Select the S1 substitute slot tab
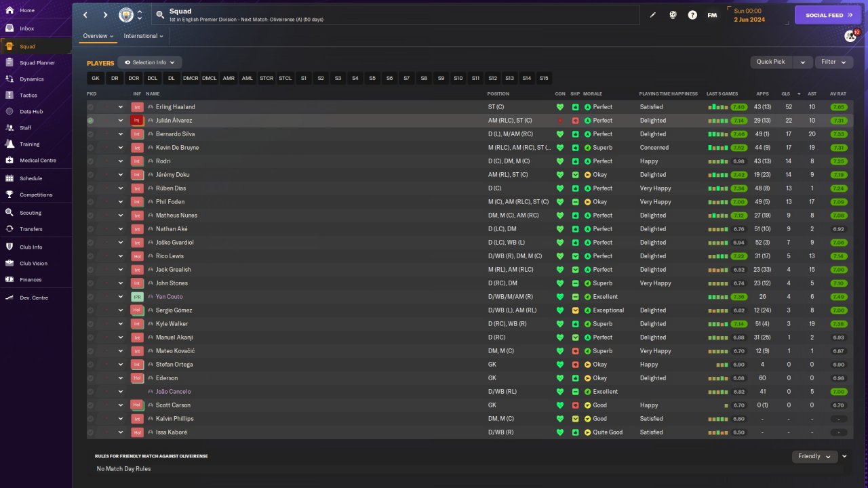Viewport: 868px width, 488px height. click(304, 79)
